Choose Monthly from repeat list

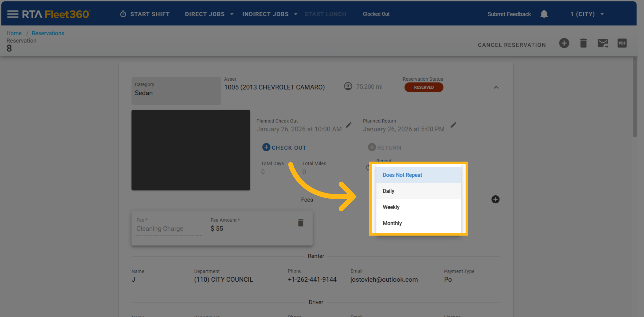(x=392, y=223)
